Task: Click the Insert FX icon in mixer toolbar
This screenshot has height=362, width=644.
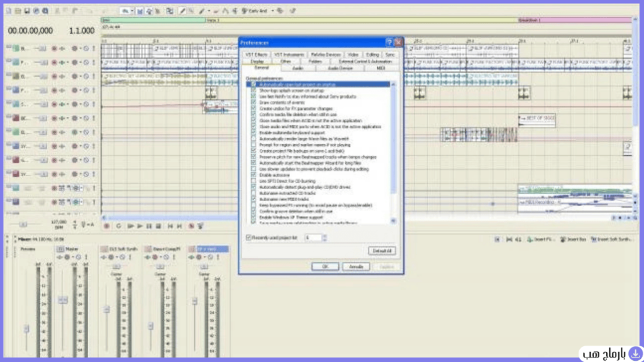Action: (x=530, y=239)
